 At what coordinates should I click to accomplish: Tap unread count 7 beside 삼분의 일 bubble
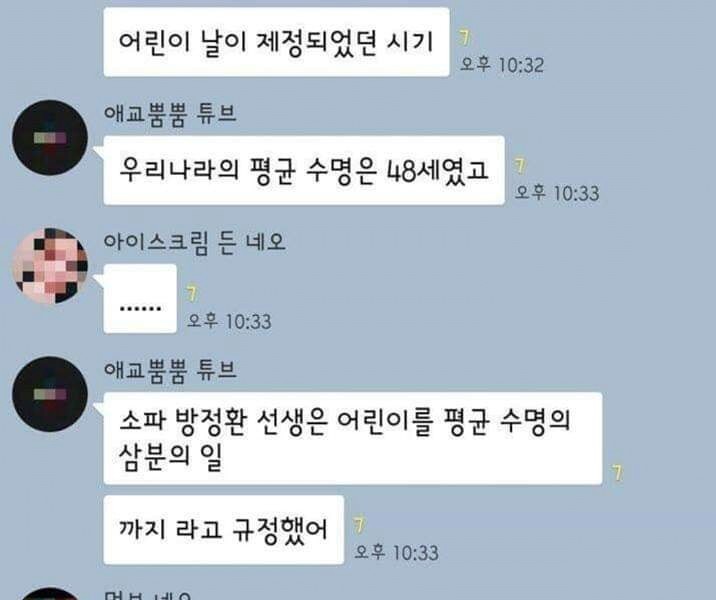pos(617,473)
